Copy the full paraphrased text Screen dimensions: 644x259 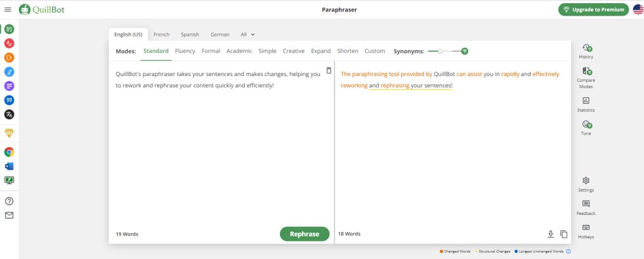coord(564,234)
